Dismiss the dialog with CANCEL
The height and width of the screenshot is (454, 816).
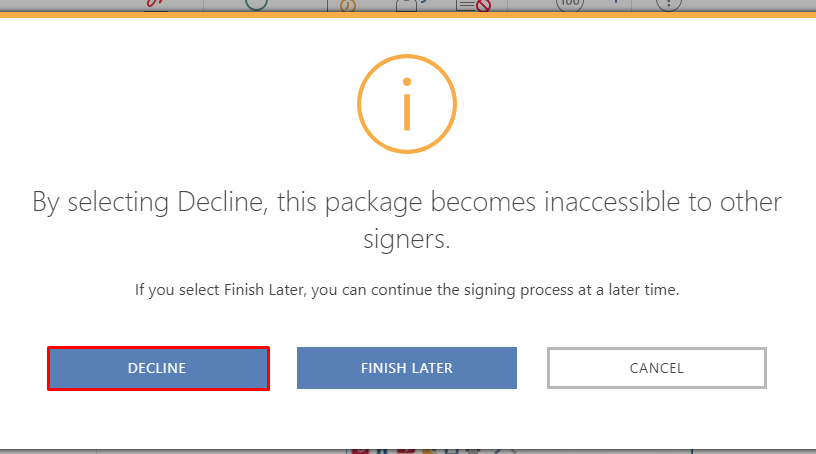click(657, 368)
